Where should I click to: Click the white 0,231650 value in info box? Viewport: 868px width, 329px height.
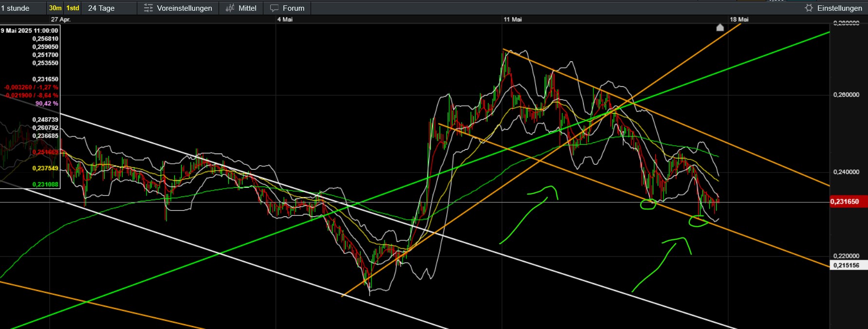pos(45,79)
